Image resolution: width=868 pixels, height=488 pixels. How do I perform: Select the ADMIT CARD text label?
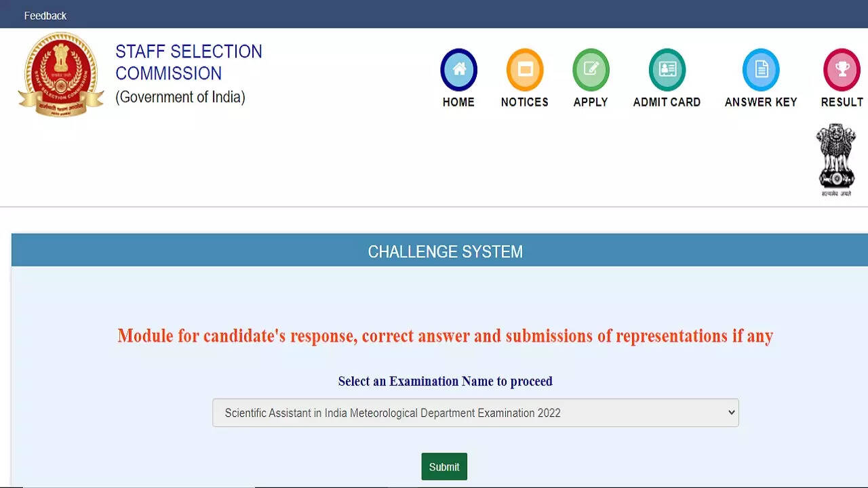coord(667,102)
